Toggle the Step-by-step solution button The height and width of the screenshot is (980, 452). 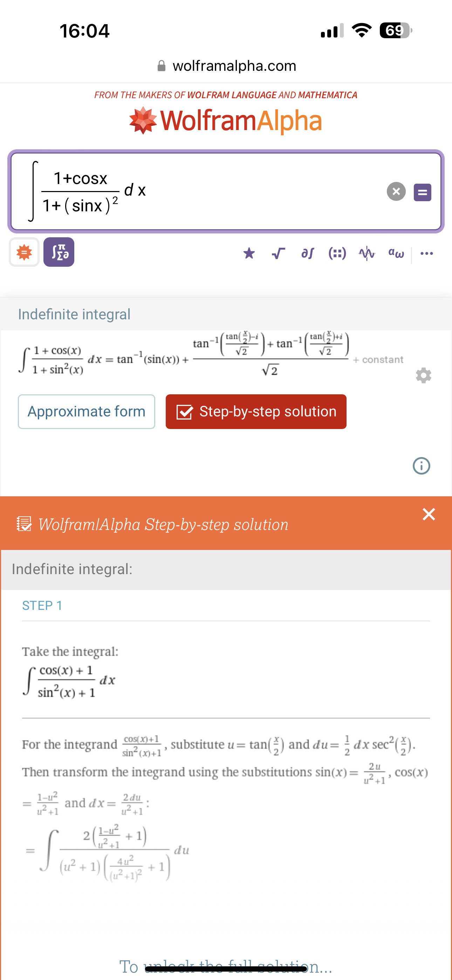coord(256,411)
